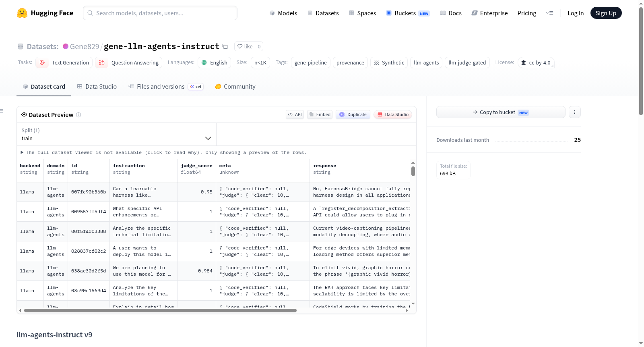Click the table scroll-right arrow
The height and width of the screenshot is (347, 644).
point(407,311)
